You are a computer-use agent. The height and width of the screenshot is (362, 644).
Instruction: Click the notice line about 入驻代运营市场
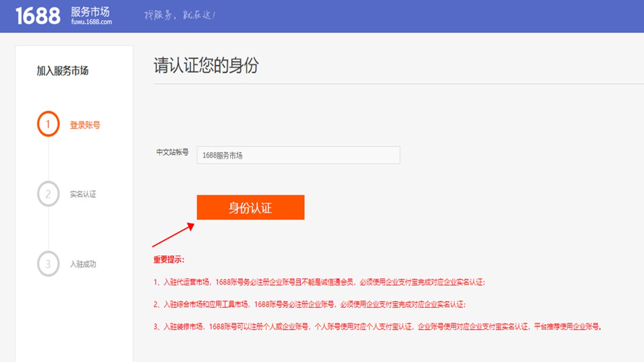320,283
